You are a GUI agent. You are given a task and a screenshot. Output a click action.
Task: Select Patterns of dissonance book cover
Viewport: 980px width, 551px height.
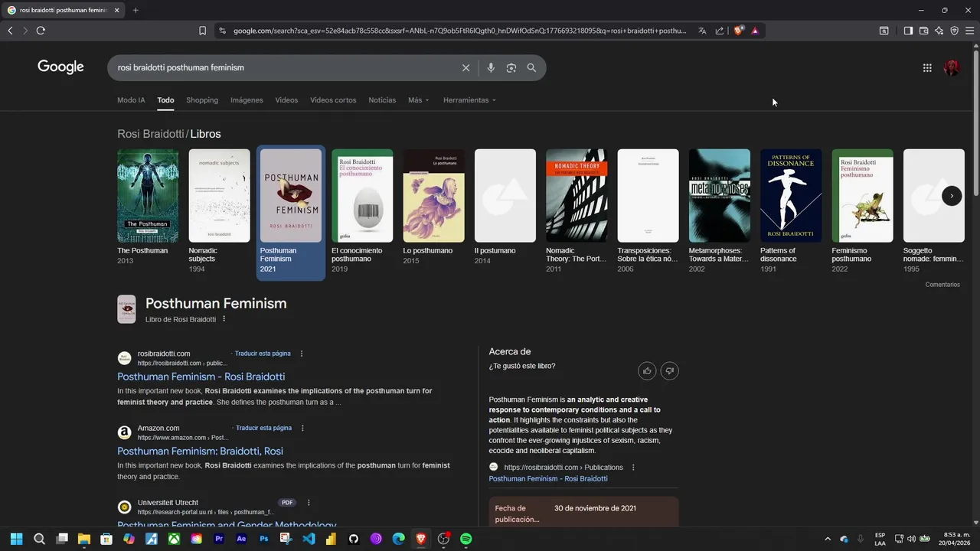pos(791,196)
